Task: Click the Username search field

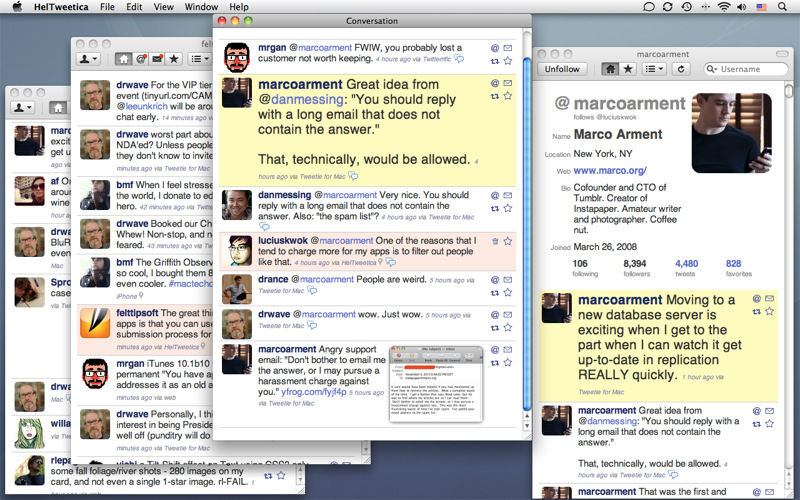Action: (745, 69)
